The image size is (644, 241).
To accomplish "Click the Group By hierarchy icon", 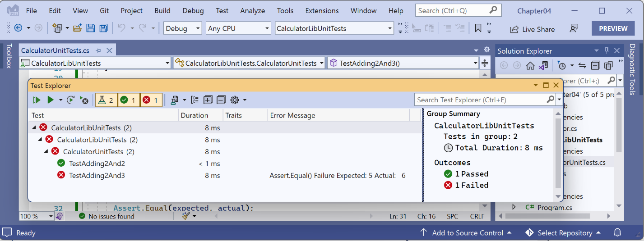I will (x=195, y=100).
